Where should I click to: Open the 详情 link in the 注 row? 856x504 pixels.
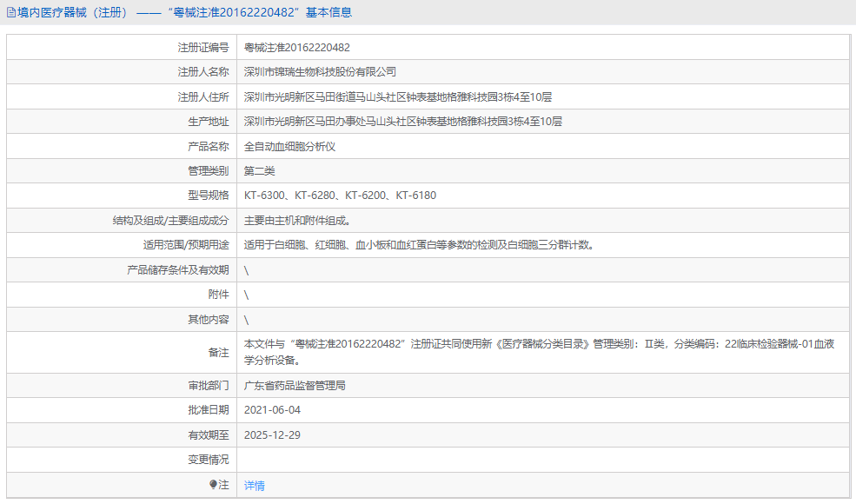[254, 486]
